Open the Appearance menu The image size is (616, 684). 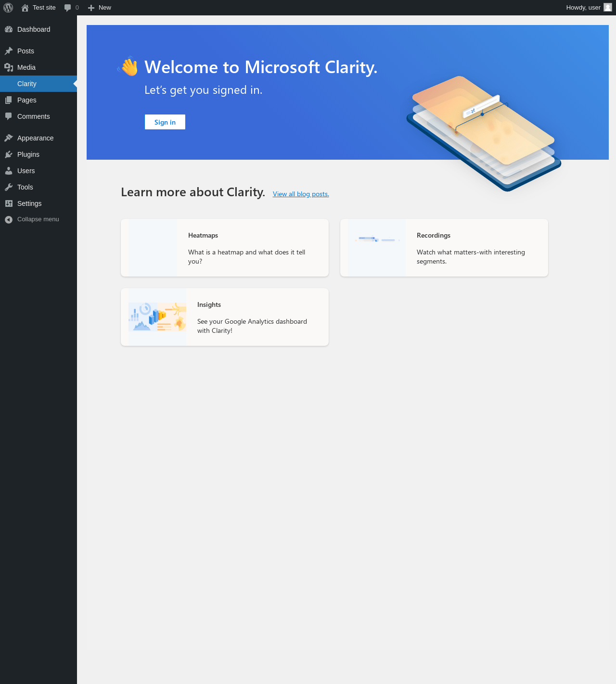pyautogui.click(x=38, y=138)
